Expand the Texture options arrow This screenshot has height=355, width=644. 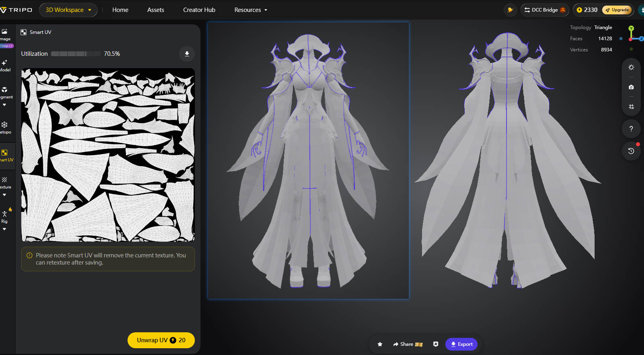click(4, 195)
